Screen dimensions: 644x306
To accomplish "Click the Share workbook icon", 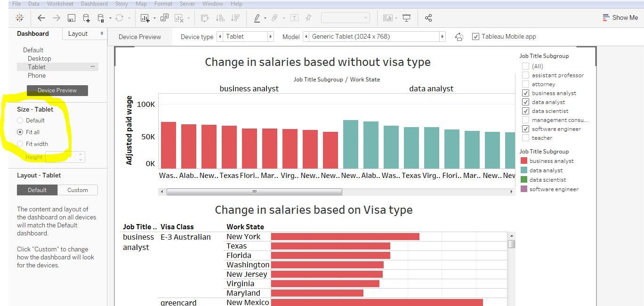I will [428, 17].
